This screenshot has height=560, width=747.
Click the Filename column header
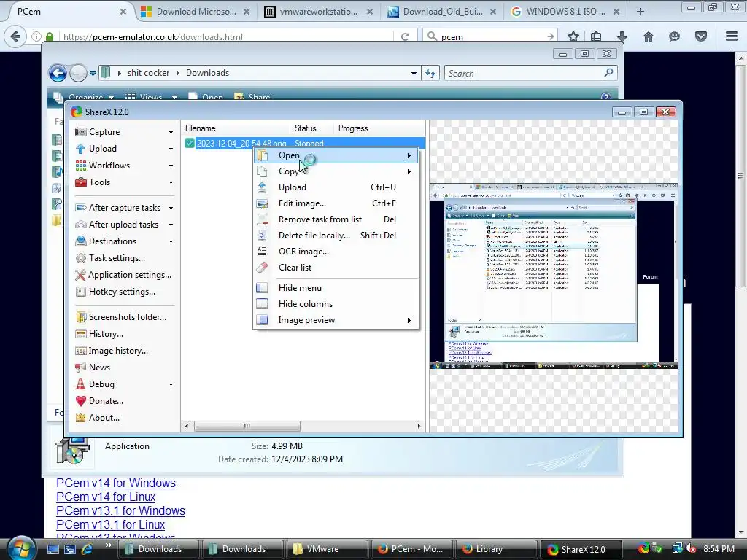pos(236,128)
